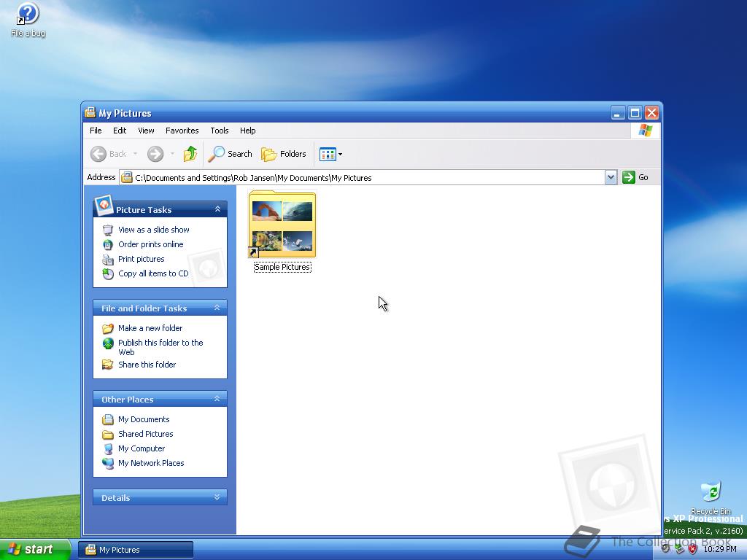Open Back history dropdown arrow

coord(135,154)
